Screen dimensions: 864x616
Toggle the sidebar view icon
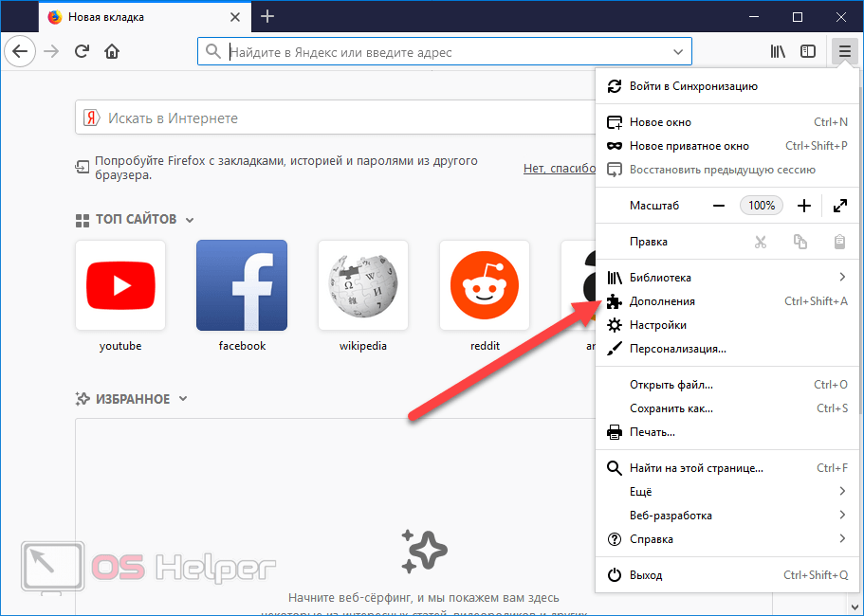[x=807, y=51]
